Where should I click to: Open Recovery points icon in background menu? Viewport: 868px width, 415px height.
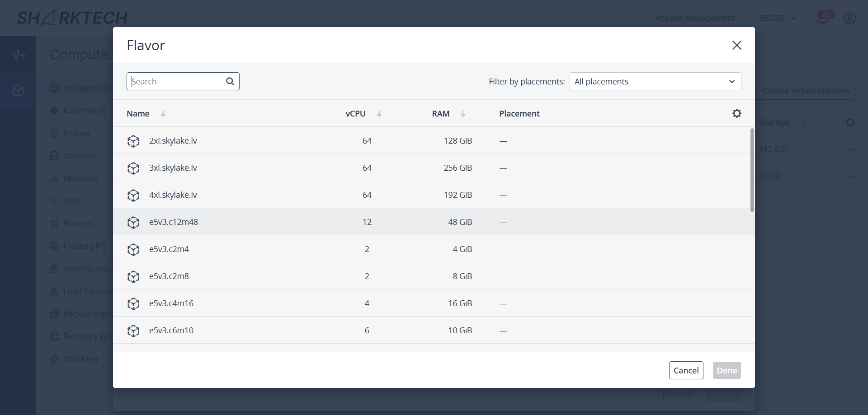(x=54, y=336)
